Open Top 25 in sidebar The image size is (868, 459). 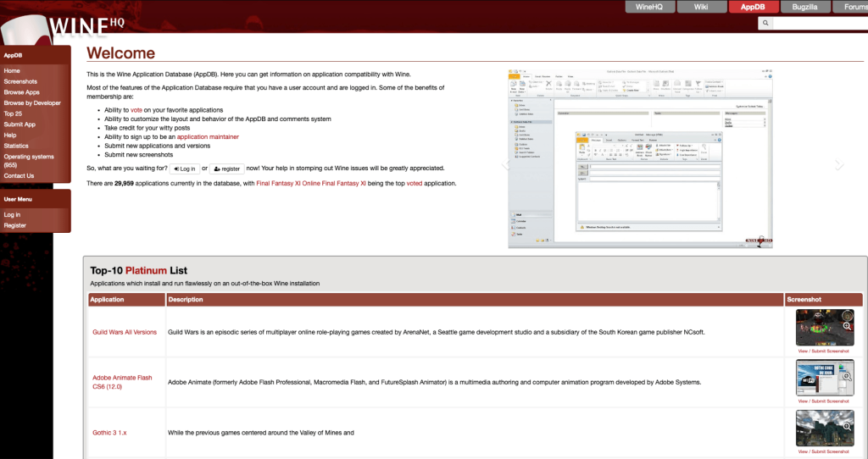pyautogui.click(x=13, y=113)
